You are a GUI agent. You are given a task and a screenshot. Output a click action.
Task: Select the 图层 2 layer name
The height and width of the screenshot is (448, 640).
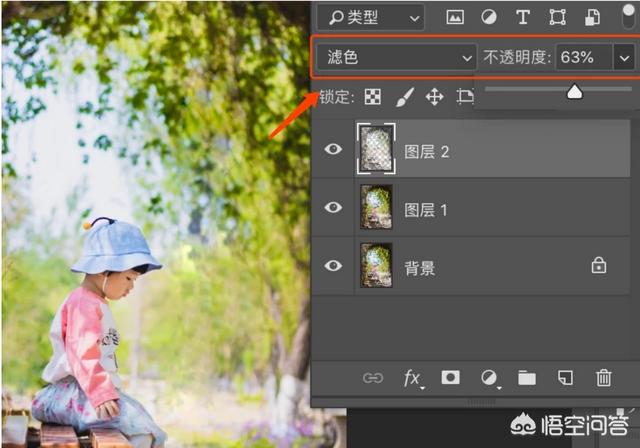[x=427, y=152]
